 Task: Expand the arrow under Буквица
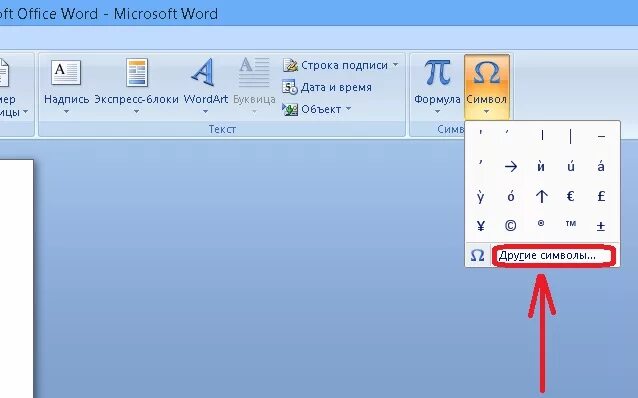click(x=254, y=111)
